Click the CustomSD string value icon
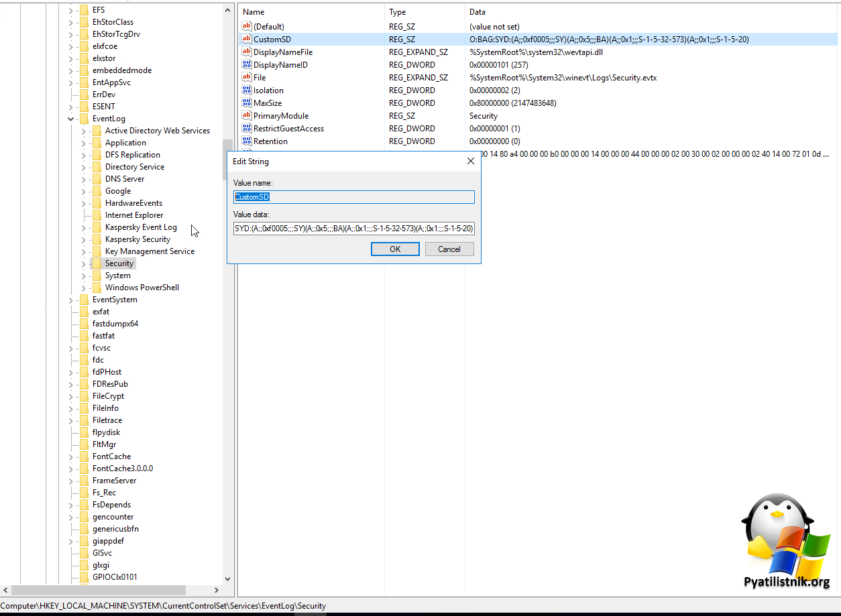The width and height of the screenshot is (841, 616). tap(246, 40)
